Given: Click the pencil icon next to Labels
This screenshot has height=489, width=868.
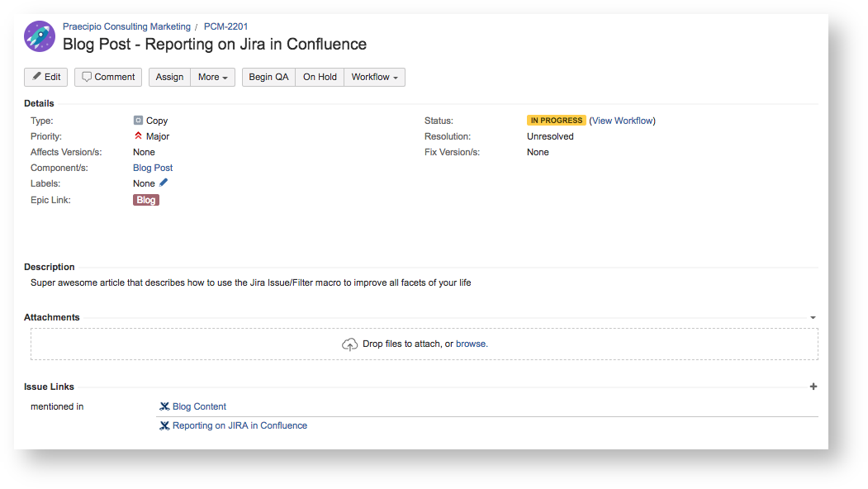Looking at the screenshot, I should click(x=164, y=183).
